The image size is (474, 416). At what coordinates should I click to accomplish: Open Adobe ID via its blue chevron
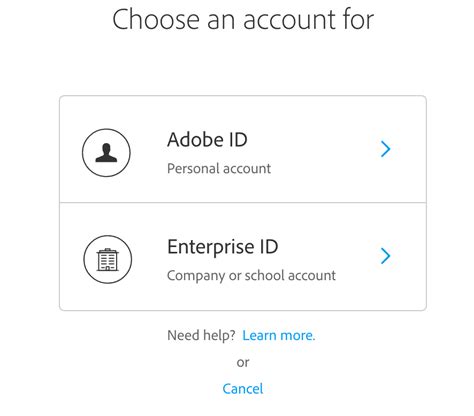(x=385, y=149)
